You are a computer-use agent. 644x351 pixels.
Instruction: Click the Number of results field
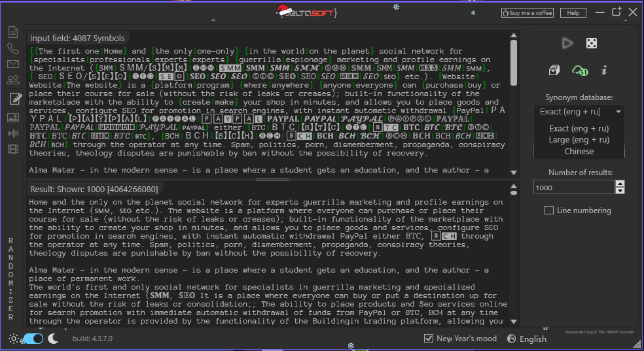(574, 188)
